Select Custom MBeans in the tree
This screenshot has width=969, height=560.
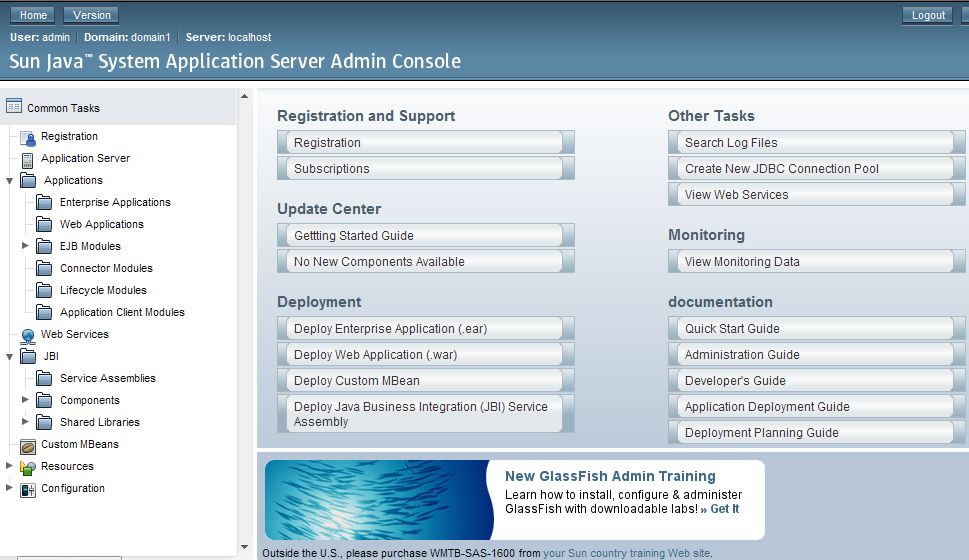point(80,444)
